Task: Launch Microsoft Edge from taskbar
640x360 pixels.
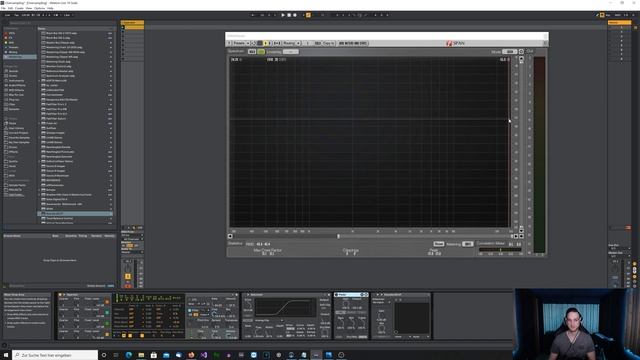Action: [x=129, y=355]
